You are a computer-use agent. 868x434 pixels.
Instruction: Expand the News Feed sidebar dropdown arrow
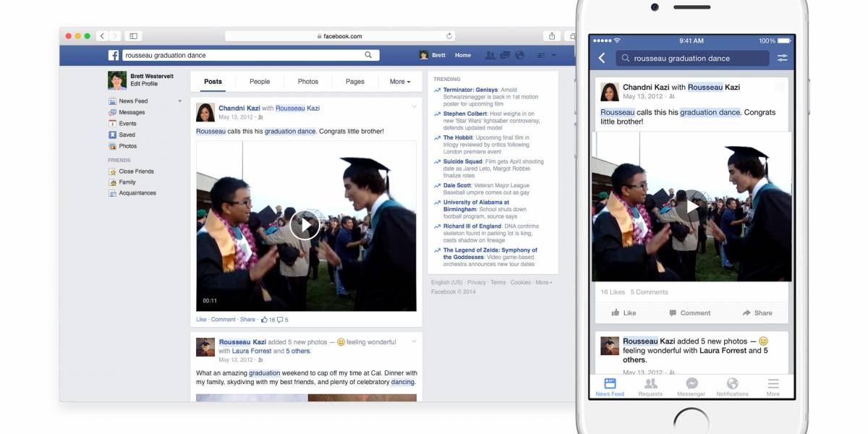pyautogui.click(x=180, y=101)
